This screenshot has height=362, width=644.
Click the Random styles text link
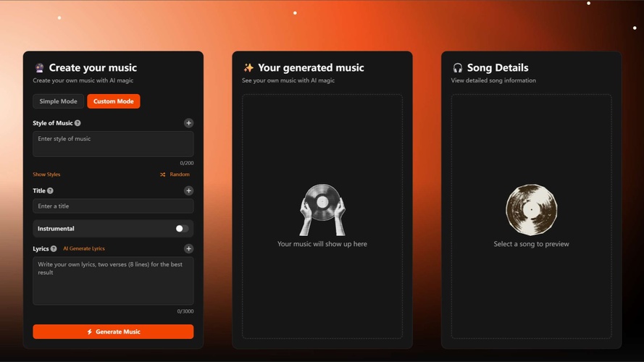click(180, 174)
